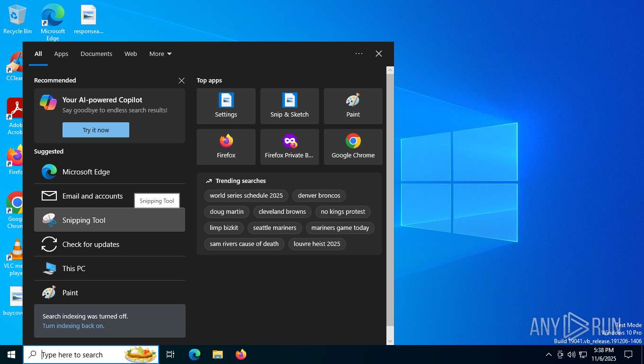This screenshot has height=364, width=644.
Task: Open This PC from Suggested list
Action: click(x=109, y=268)
